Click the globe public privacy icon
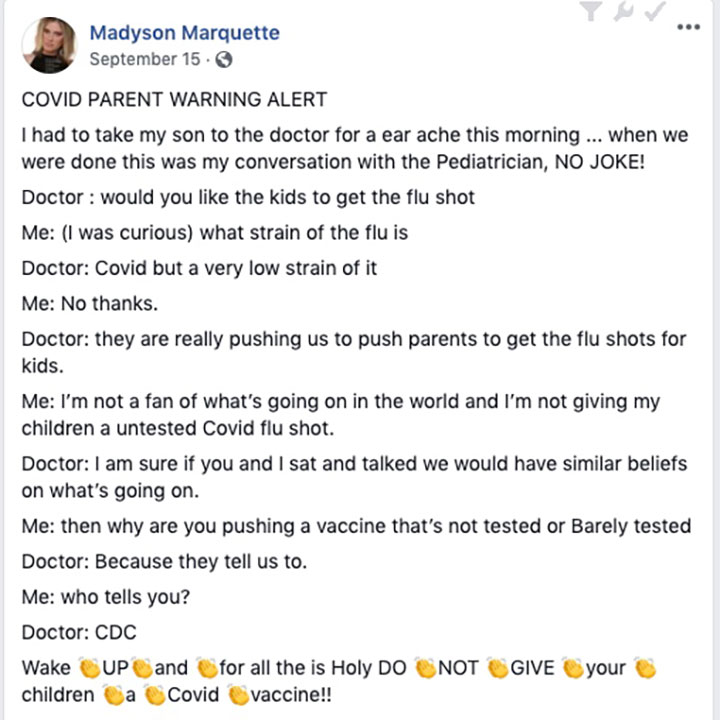This screenshot has width=720, height=720. (224, 59)
